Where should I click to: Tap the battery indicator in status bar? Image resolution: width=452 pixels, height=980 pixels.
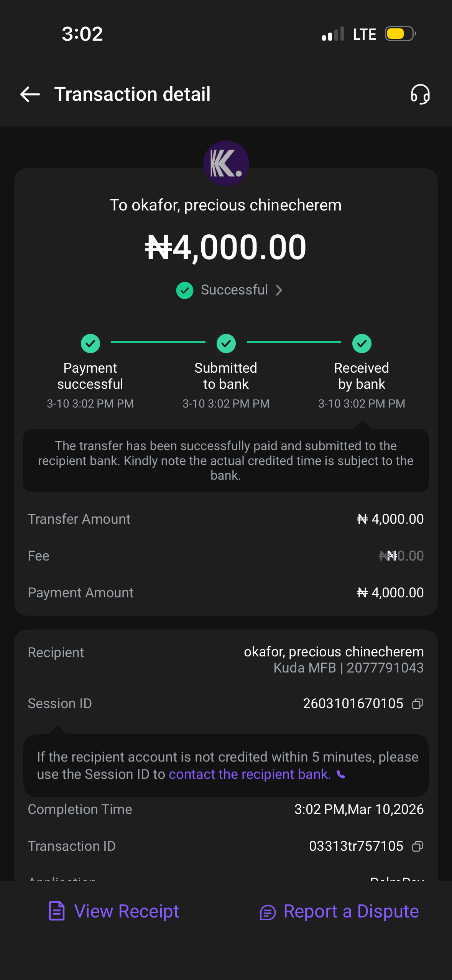click(x=400, y=34)
